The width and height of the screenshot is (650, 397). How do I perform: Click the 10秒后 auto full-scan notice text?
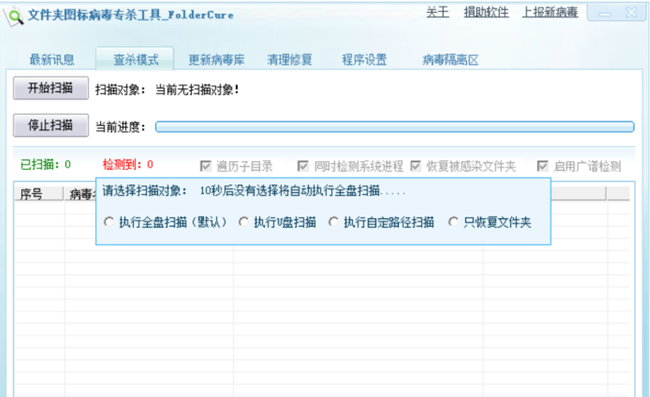(303, 191)
